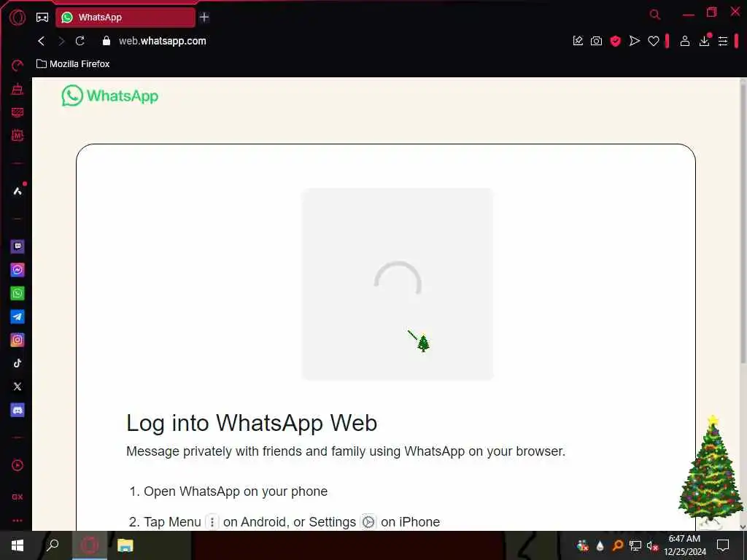Open the Easy Setup menu icon
This screenshot has height=560, width=747.
click(x=723, y=42)
